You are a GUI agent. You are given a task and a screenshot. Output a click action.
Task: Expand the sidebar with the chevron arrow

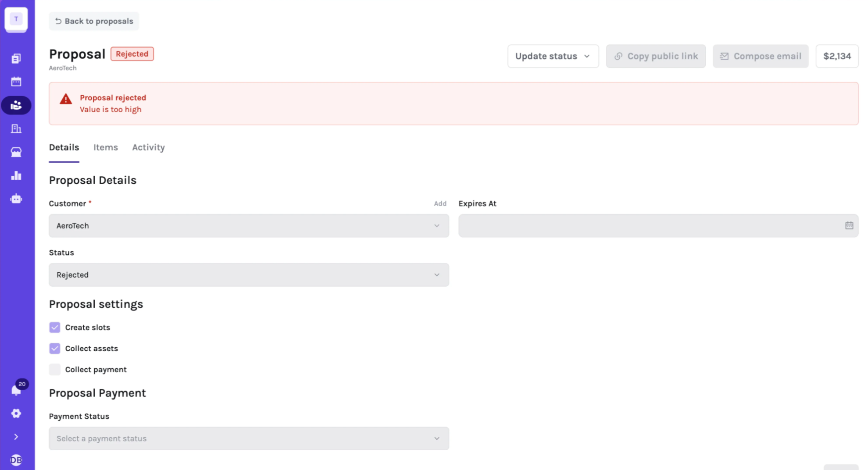click(x=16, y=437)
